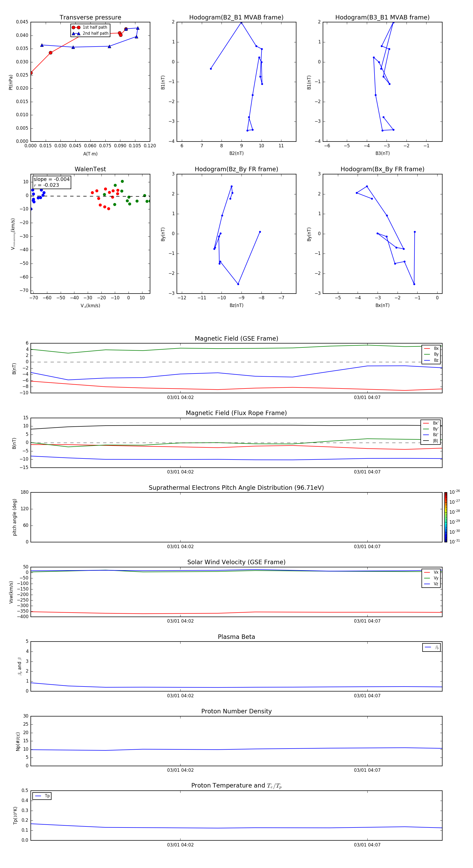Click the "Magnetic Field (Flux Rope Frame)" title

click(x=236, y=413)
